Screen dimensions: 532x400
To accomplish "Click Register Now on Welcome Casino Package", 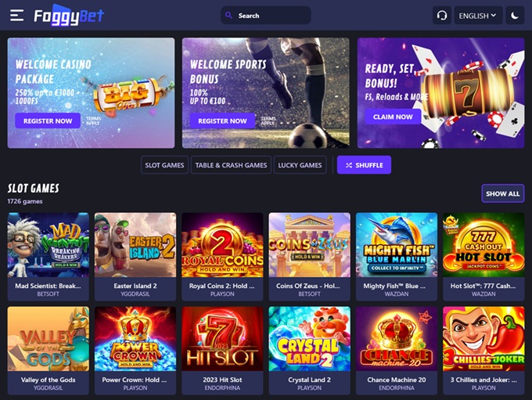I will pyautogui.click(x=48, y=121).
